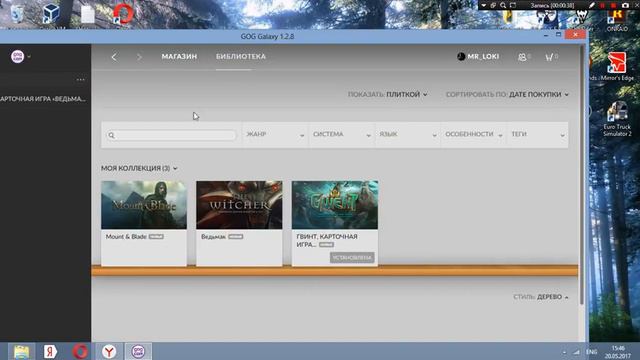Open the ЯЗЫК filter dropdown

pos(408,134)
